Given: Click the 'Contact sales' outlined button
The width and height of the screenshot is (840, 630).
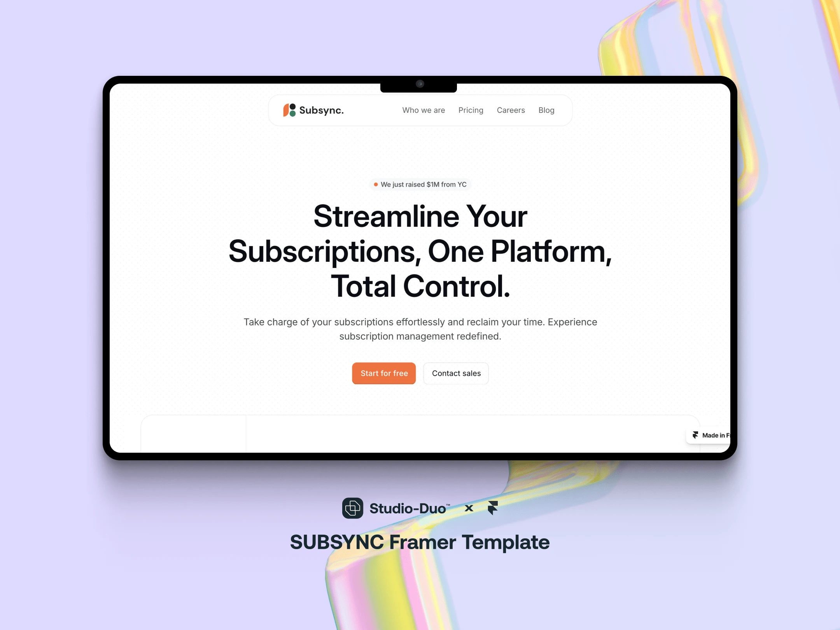Looking at the screenshot, I should pyautogui.click(x=457, y=373).
